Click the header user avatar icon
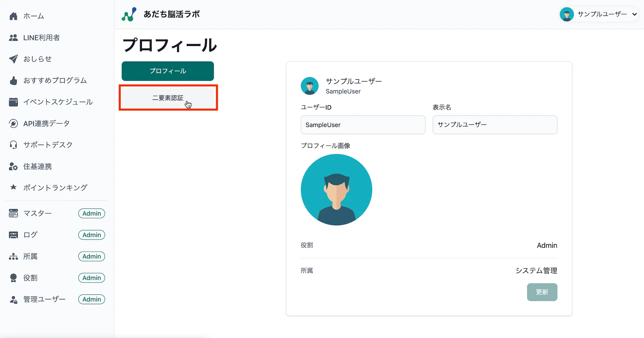Image resolution: width=644 pixels, height=338 pixels. coord(567,14)
